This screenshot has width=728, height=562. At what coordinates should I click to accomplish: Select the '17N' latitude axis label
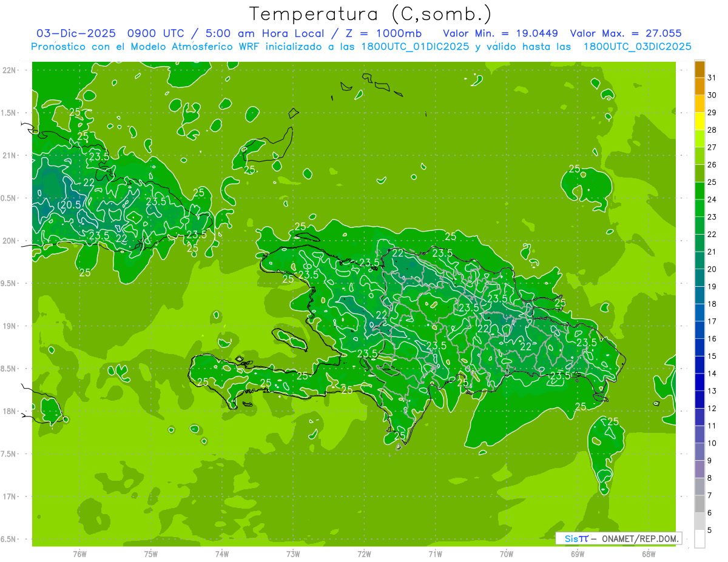pyautogui.click(x=10, y=497)
